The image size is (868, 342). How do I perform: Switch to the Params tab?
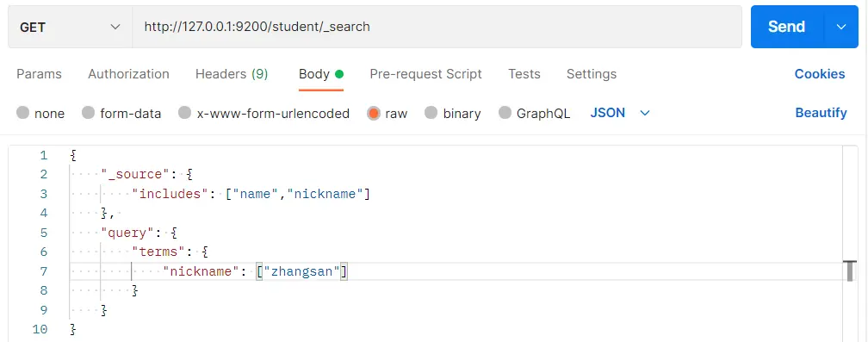(x=40, y=74)
